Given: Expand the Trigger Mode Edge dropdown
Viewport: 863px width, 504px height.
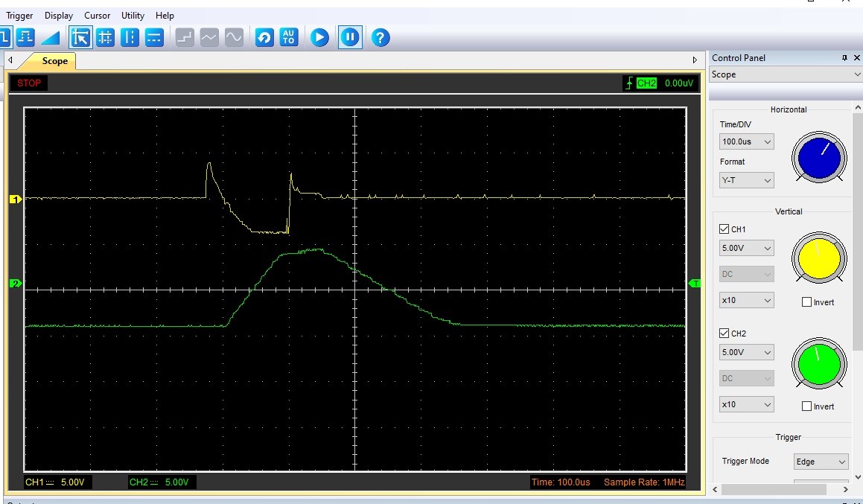Looking at the screenshot, I should 821,462.
